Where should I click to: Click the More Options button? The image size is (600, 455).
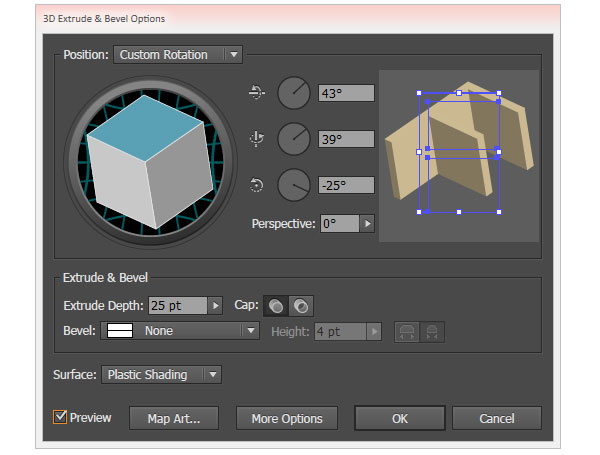click(287, 418)
